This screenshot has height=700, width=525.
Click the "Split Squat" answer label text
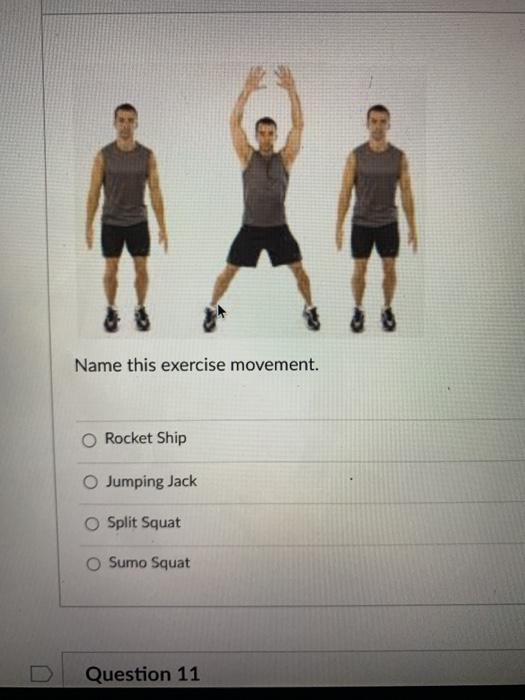[144, 522]
